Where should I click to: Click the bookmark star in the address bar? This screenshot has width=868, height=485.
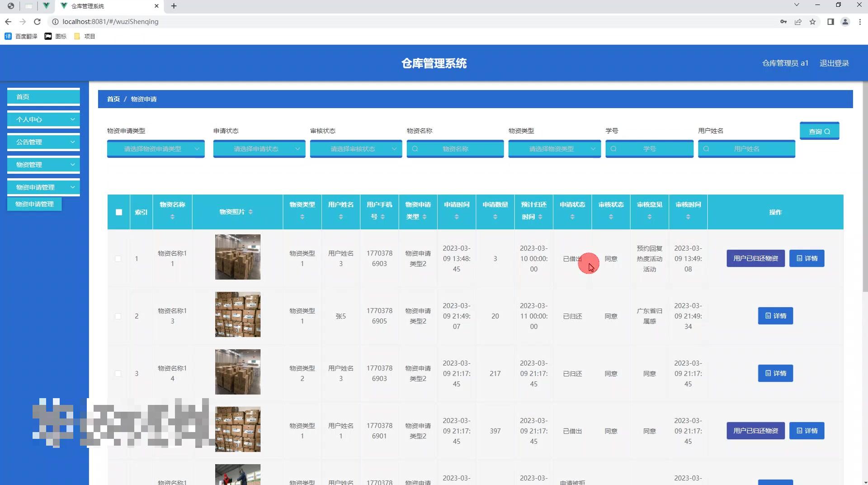point(813,21)
